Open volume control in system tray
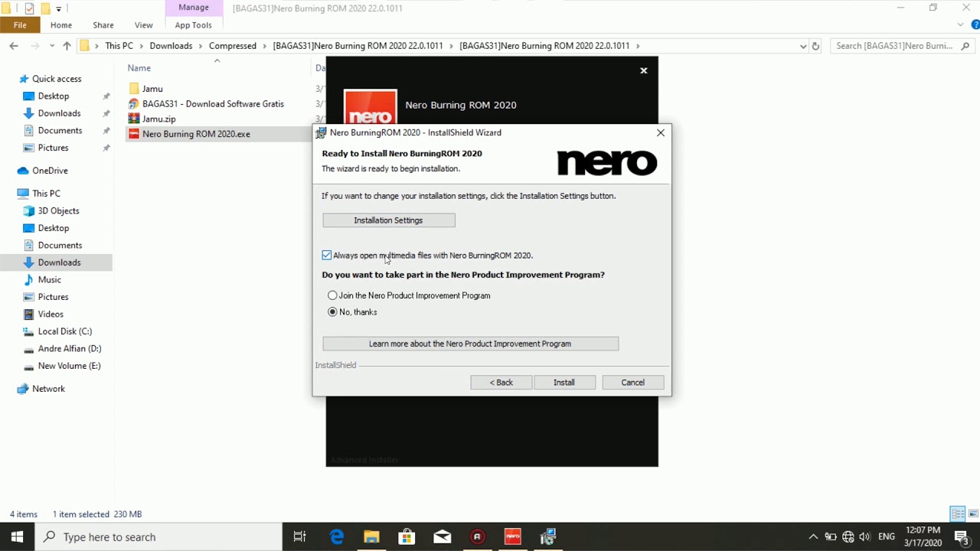The width and height of the screenshot is (980, 551). click(x=865, y=537)
